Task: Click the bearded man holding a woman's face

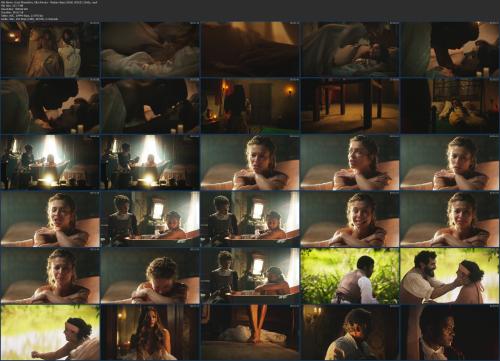Action: click(x=450, y=276)
